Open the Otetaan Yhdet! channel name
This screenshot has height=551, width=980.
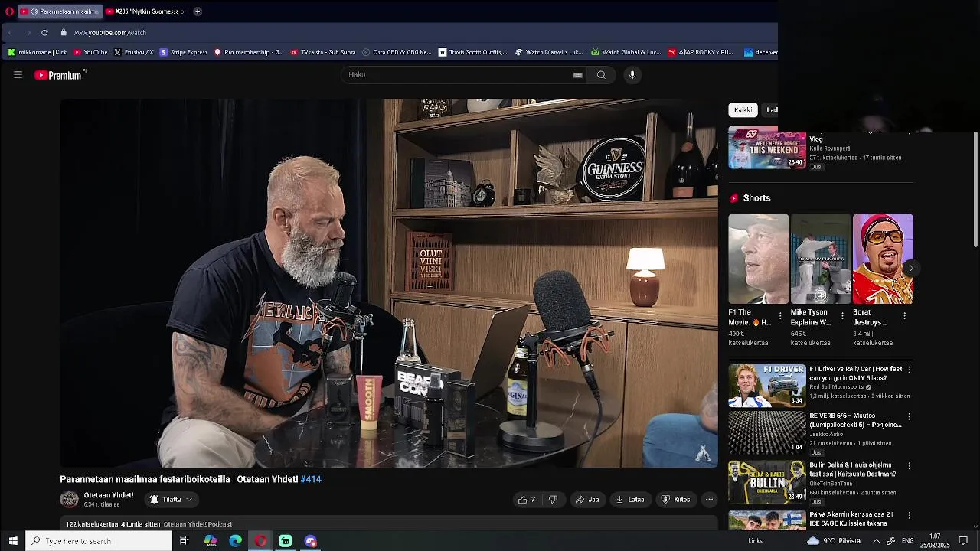[x=109, y=495]
